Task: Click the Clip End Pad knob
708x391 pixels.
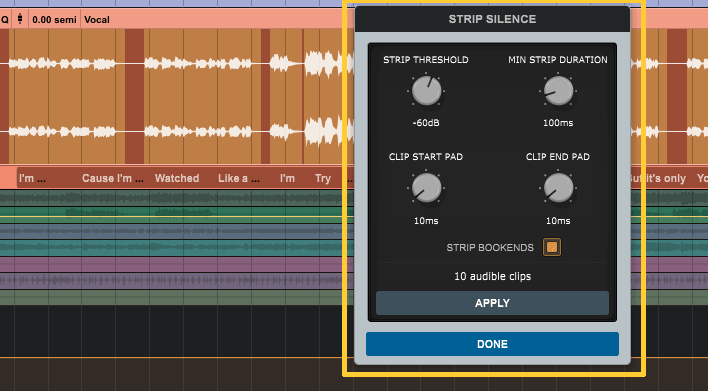Action: coord(558,188)
